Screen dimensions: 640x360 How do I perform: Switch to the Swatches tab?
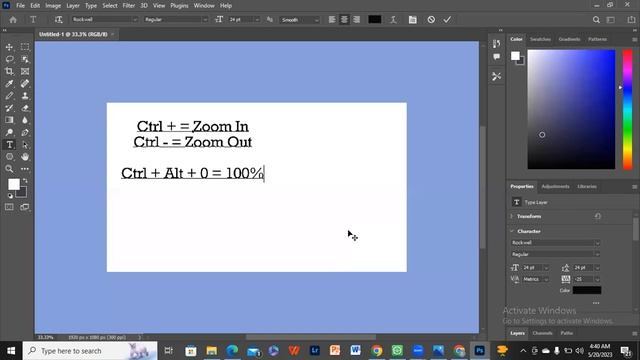tap(540, 39)
